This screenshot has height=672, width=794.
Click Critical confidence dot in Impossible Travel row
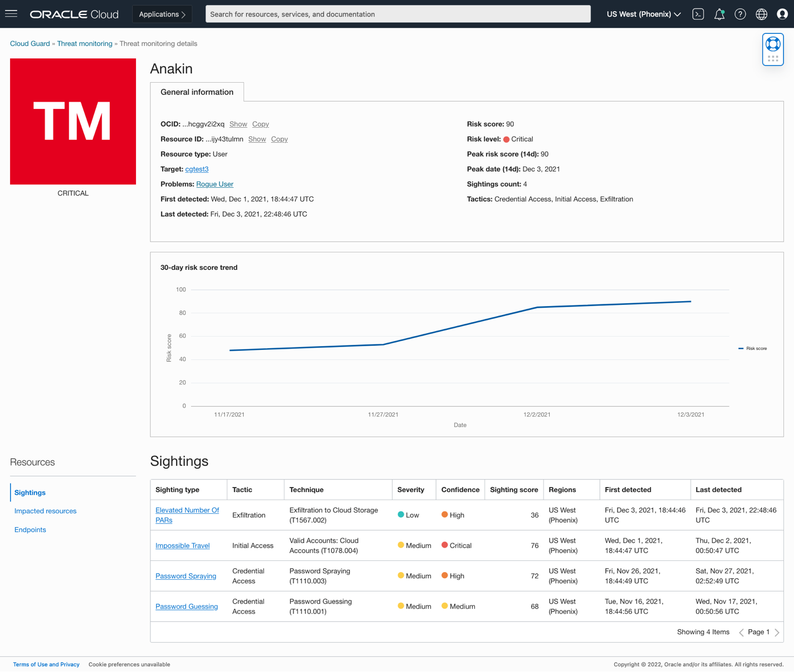pyautogui.click(x=445, y=545)
